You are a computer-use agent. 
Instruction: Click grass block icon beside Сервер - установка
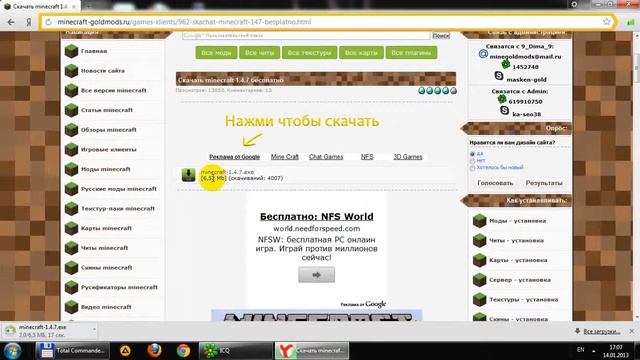[x=480, y=280]
